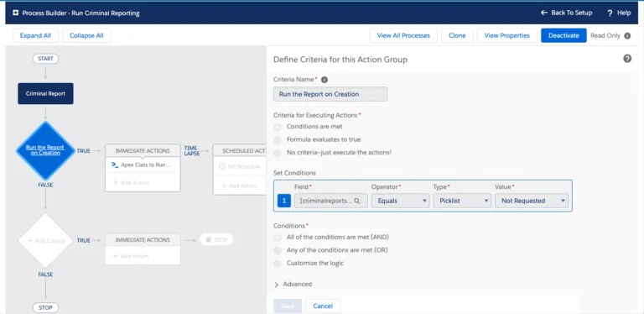Open the Type dropdown showing Picklist
Screen dimensions: 644x314
click(462, 201)
